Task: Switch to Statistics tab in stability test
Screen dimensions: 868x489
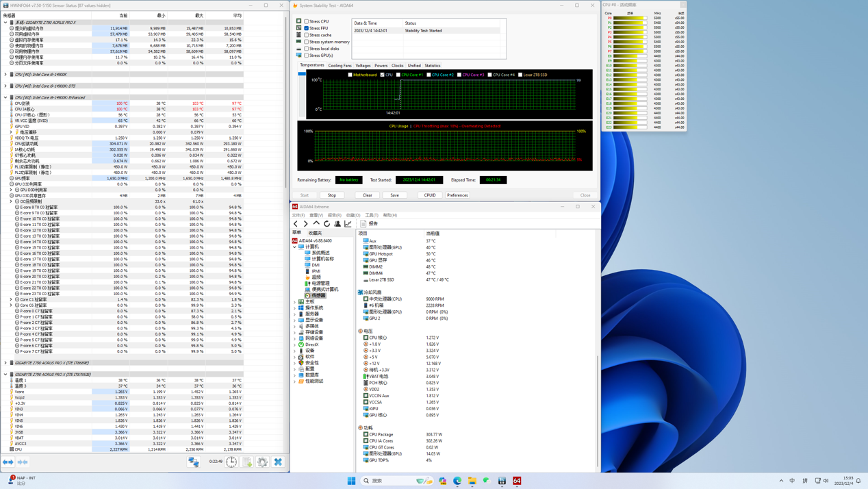Action: tap(433, 66)
